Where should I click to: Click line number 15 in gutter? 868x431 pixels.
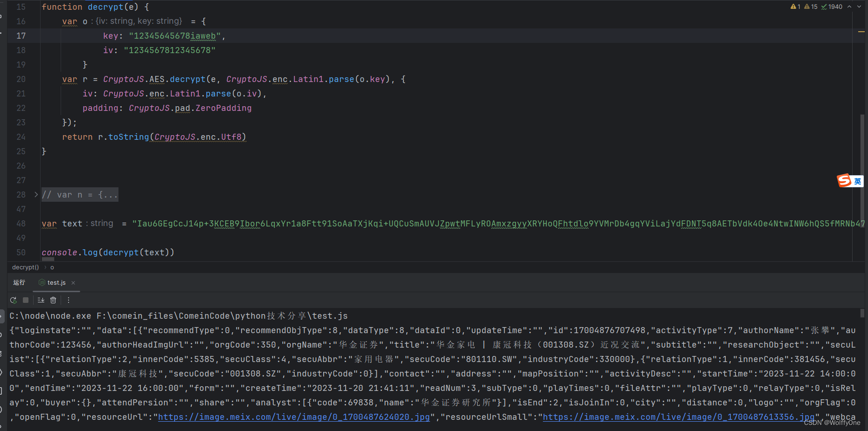click(21, 7)
